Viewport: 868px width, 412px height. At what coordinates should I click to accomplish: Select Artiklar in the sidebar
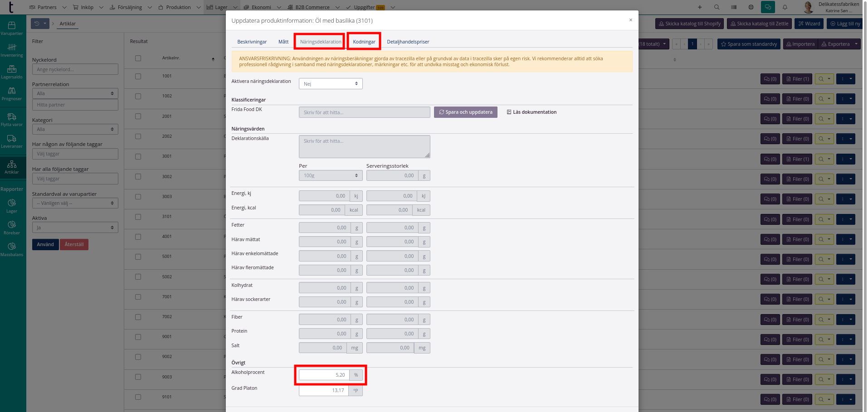(x=12, y=167)
